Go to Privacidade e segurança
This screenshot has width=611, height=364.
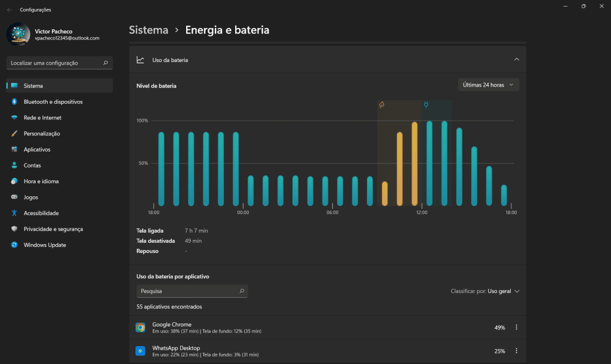(53, 229)
